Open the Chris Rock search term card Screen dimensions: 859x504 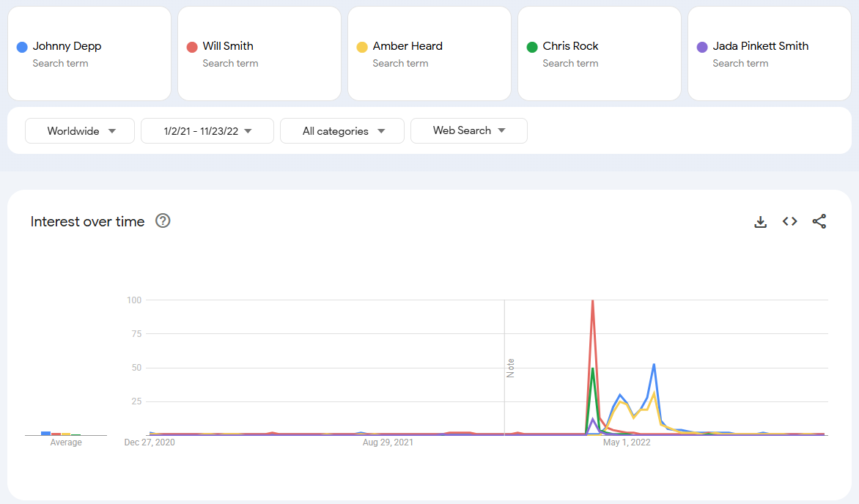[x=600, y=53]
